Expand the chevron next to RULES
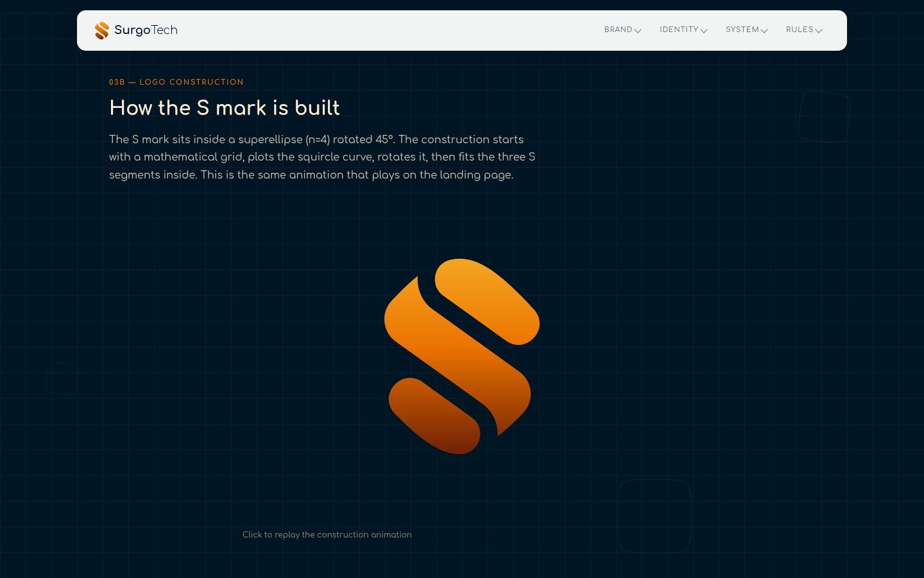 click(x=819, y=31)
